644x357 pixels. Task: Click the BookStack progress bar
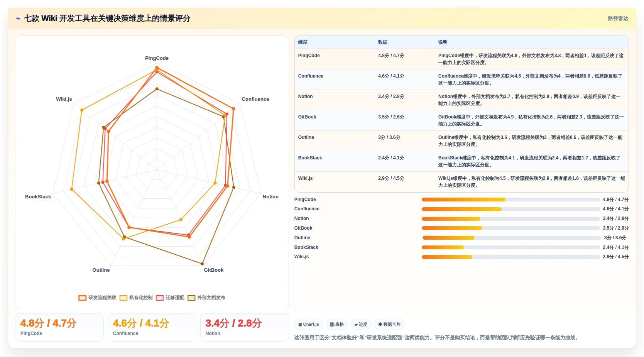click(510, 247)
